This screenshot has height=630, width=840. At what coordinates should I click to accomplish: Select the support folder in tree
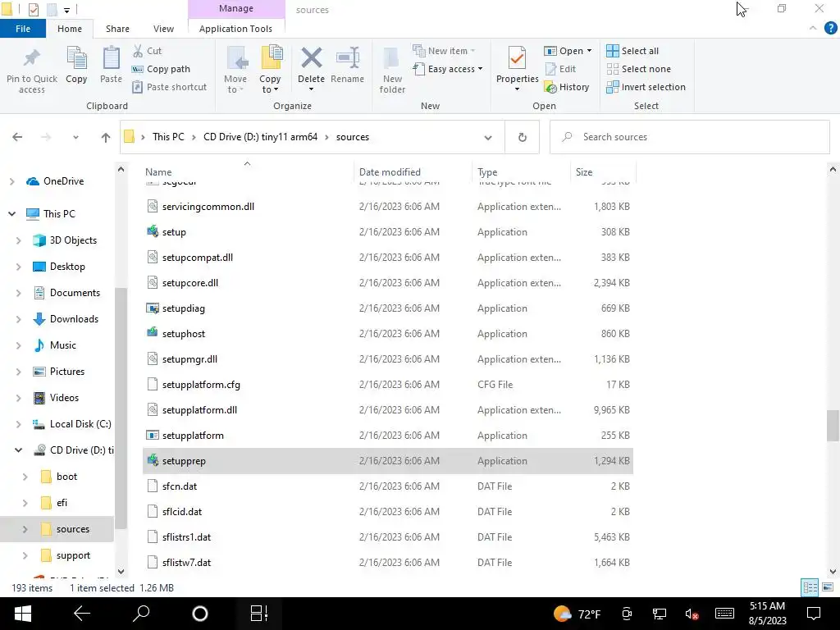(x=73, y=555)
